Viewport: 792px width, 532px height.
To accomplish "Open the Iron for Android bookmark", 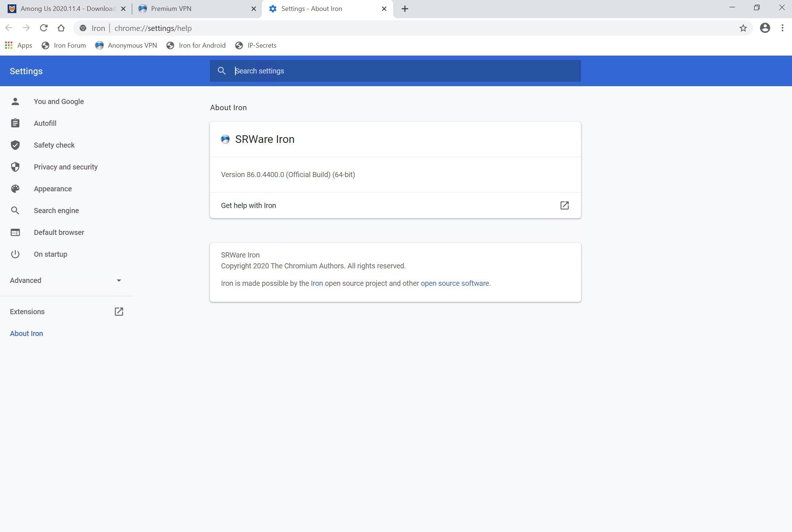I will (196, 45).
